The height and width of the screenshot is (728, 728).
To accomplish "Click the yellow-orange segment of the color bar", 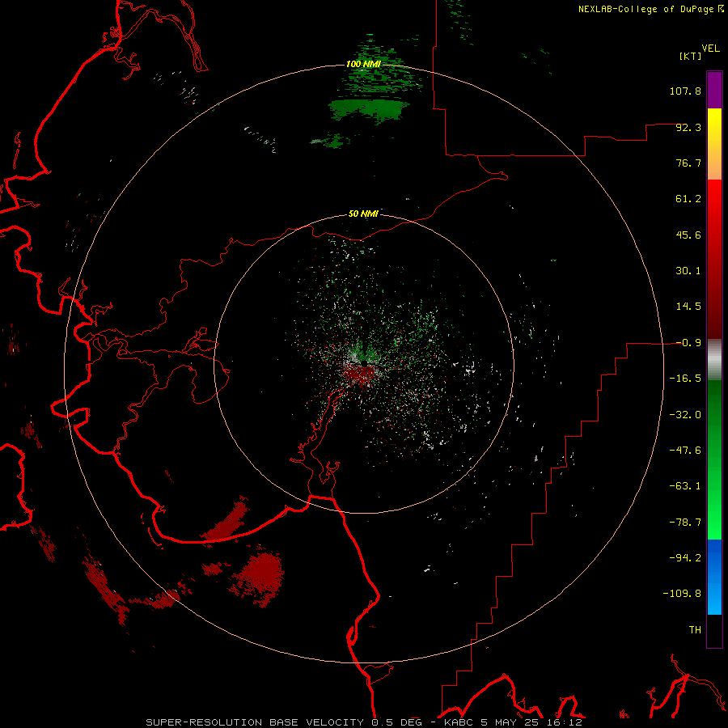I will 714,144.
